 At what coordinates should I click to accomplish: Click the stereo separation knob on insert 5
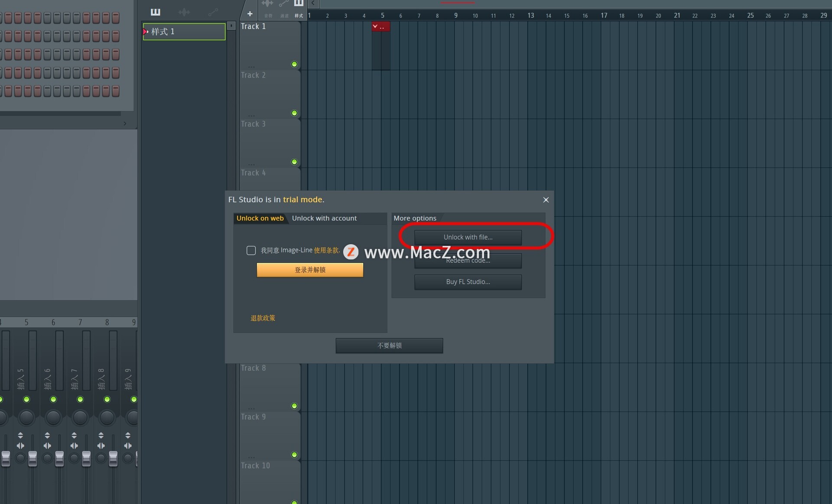pos(20,458)
